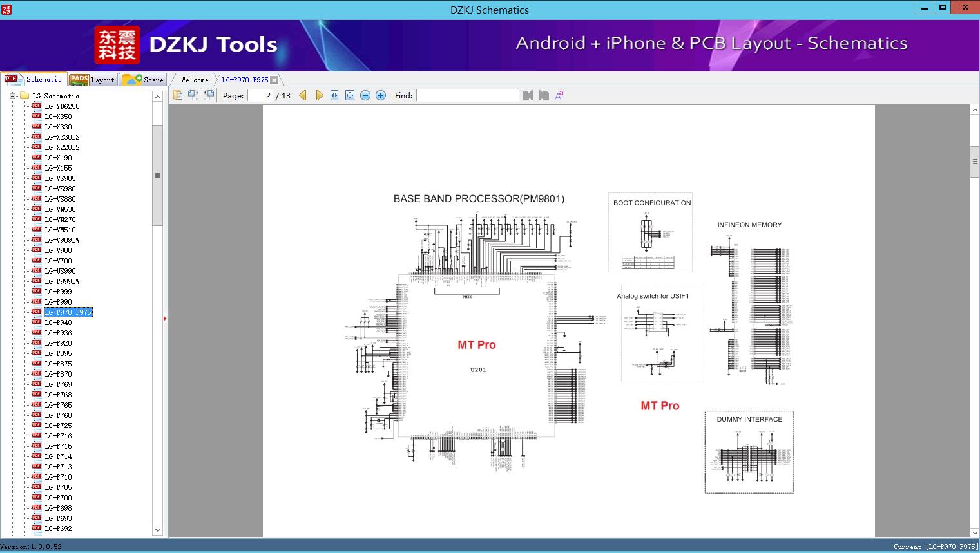This screenshot has width=980, height=553.
Task: Collapse the LG Schematic tree node
Action: pyautogui.click(x=12, y=96)
